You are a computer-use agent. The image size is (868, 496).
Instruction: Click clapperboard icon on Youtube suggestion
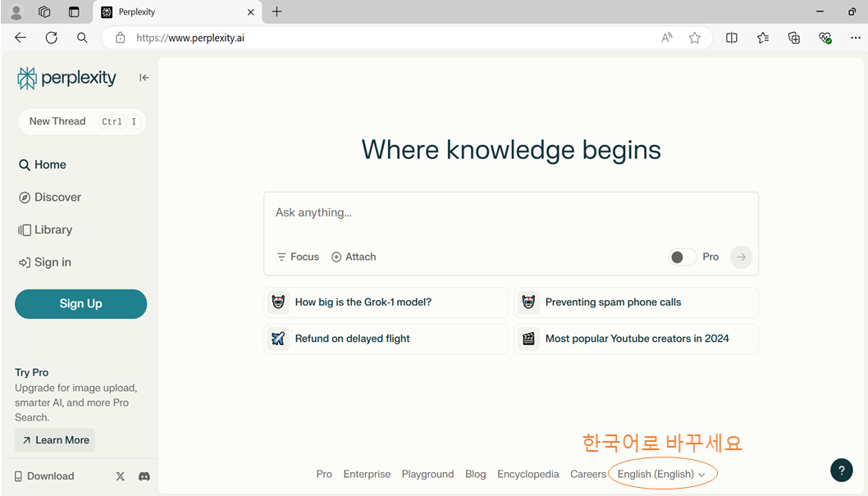pyautogui.click(x=528, y=339)
